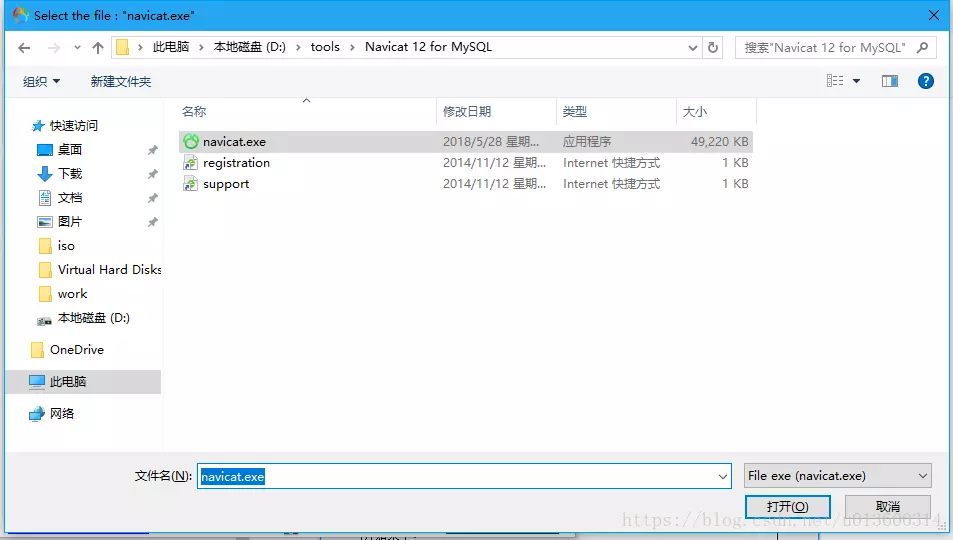Change view with the view layout icon
This screenshot has height=540, width=953.
pyautogui.click(x=834, y=81)
